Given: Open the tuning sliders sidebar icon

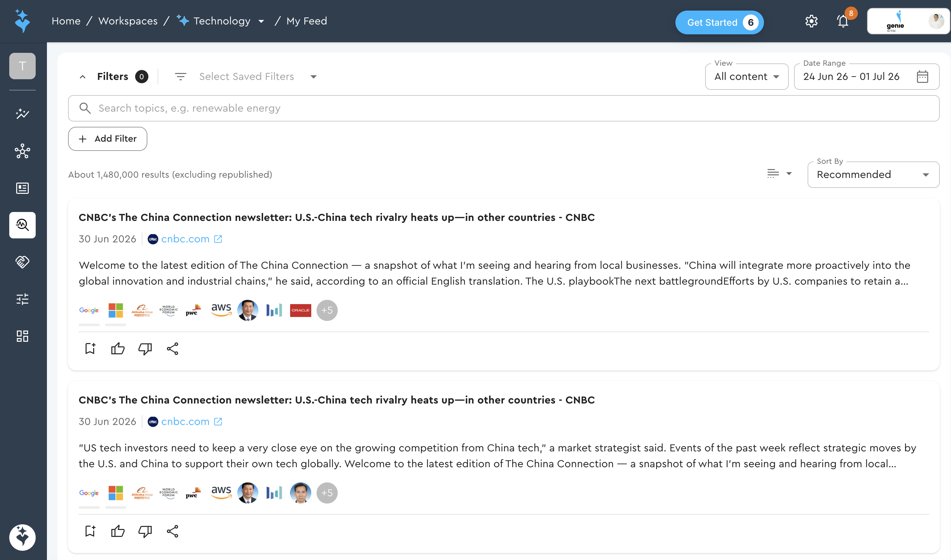Looking at the screenshot, I should pyautogui.click(x=22, y=299).
